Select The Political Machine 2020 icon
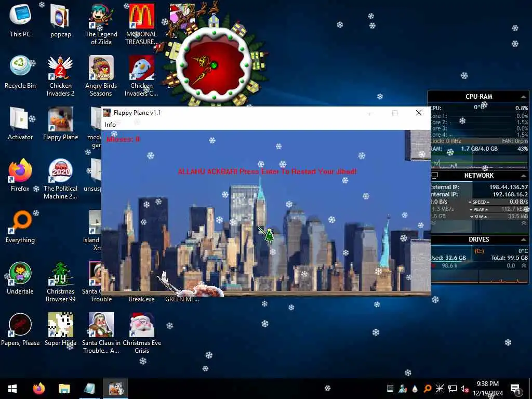 60,179
